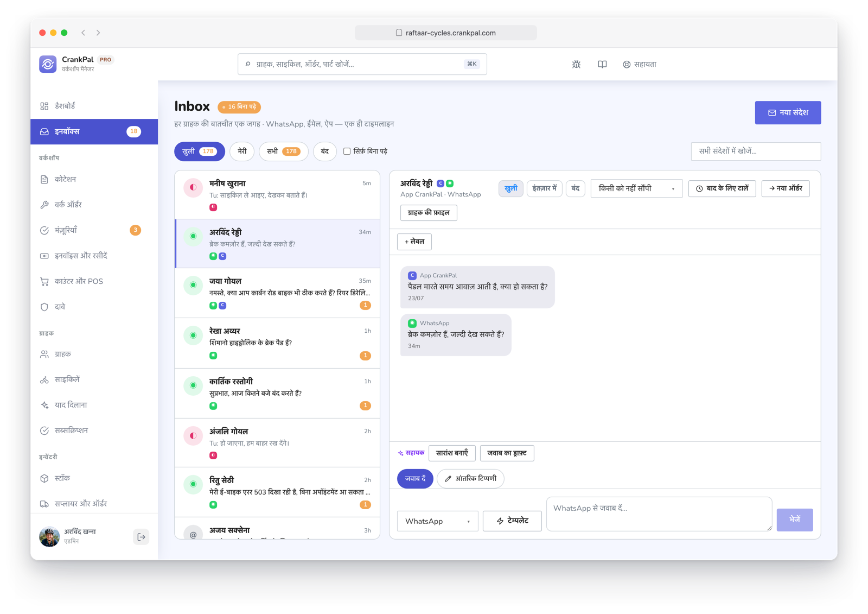This screenshot has height=614, width=868.
Task: Set conversation status to बंद in header
Action: [575, 188]
